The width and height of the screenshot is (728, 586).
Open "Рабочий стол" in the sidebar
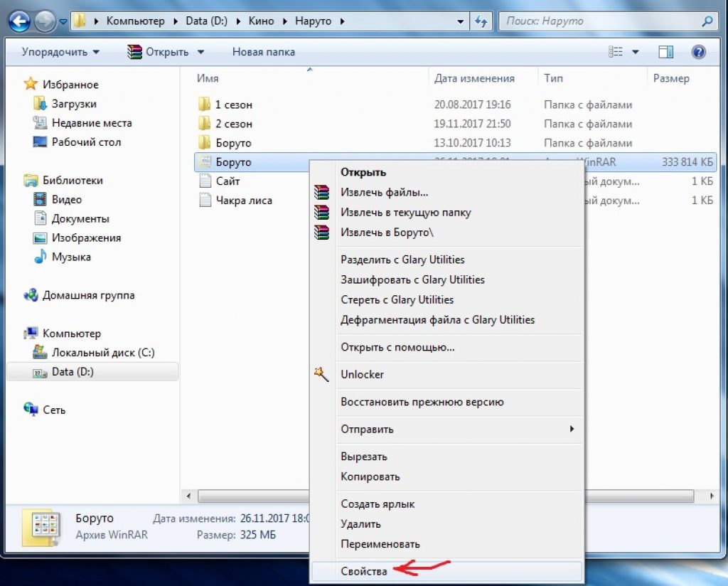click(x=77, y=142)
